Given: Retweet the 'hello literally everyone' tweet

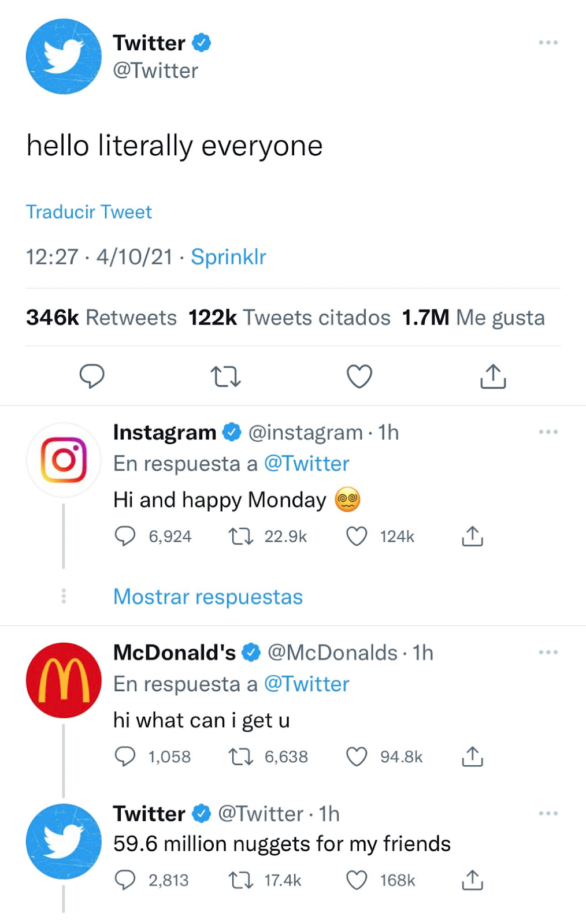Looking at the screenshot, I should click(x=225, y=376).
